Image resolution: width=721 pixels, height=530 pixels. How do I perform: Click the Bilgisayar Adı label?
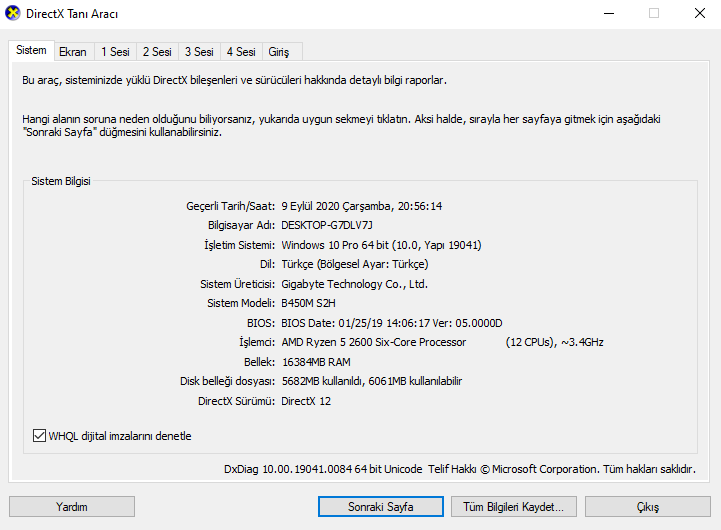tap(241, 226)
